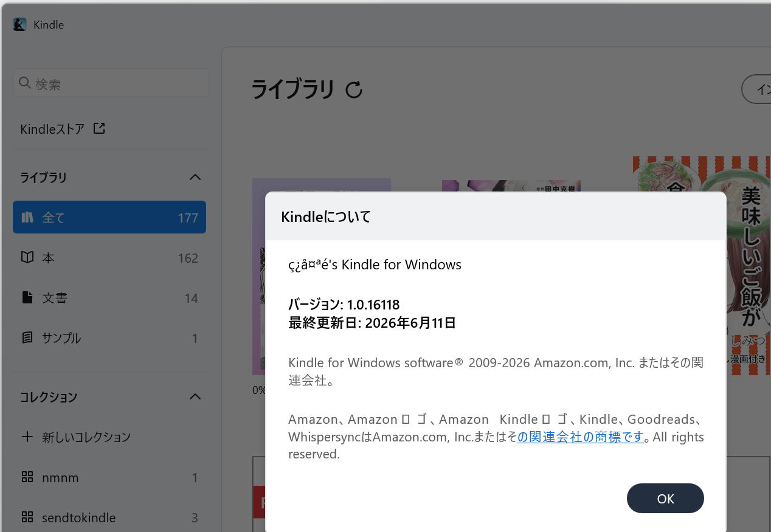The height and width of the screenshot is (532, 771).
Task: Click the 最終更新日: 2026年6月11日 text
Action: pos(372,323)
